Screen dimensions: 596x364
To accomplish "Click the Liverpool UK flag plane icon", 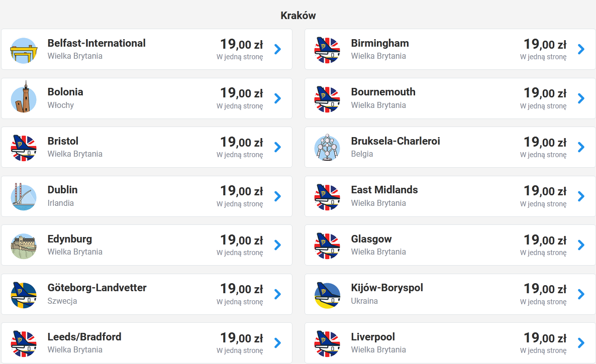I will coord(327,344).
